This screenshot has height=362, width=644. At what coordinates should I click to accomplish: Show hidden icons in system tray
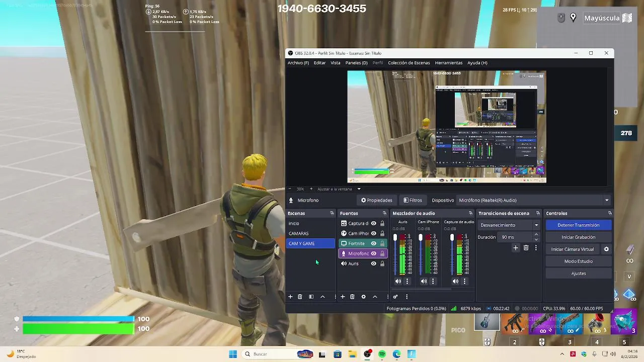pos(562,354)
